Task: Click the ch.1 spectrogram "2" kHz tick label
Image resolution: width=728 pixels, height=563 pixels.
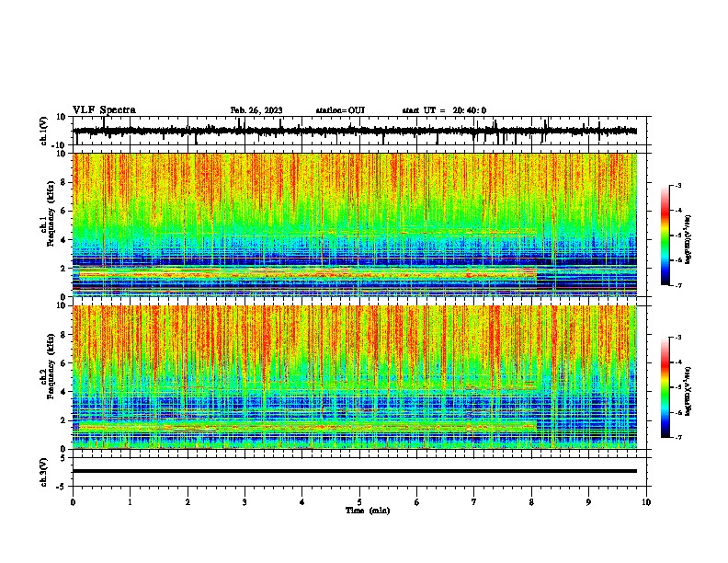Action: coord(63,269)
